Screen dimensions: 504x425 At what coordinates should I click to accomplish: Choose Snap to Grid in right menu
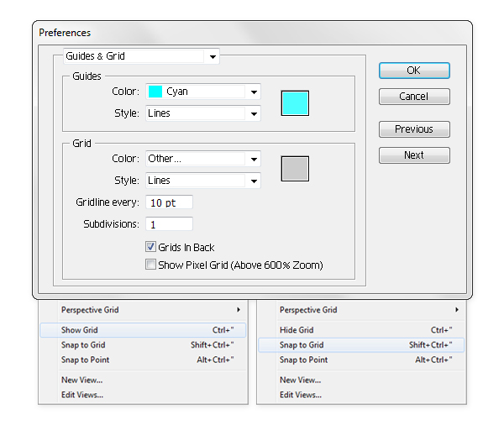[x=361, y=345]
